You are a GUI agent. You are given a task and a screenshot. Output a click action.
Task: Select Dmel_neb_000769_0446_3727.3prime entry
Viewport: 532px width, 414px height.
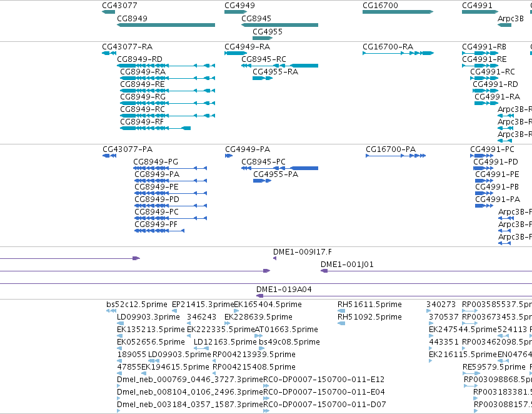click(x=190, y=380)
